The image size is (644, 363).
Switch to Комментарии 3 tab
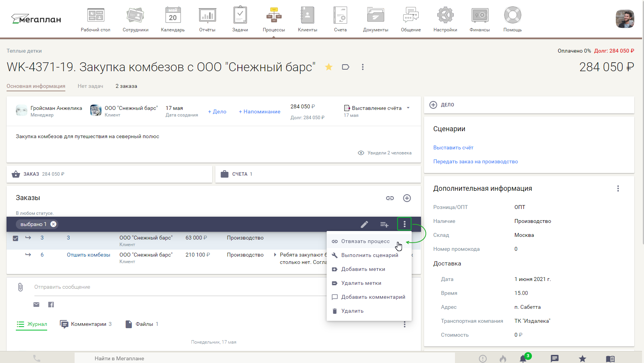pyautogui.click(x=86, y=324)
